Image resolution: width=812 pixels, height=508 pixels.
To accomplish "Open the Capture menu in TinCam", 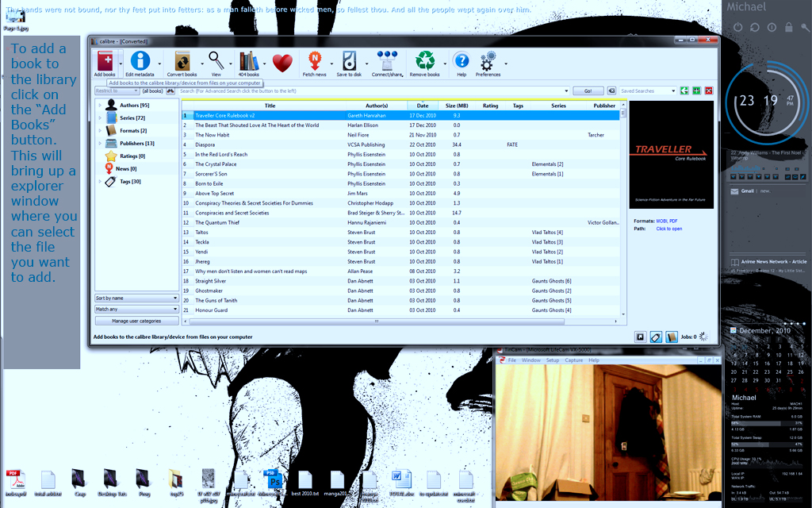I will [574, 360].
